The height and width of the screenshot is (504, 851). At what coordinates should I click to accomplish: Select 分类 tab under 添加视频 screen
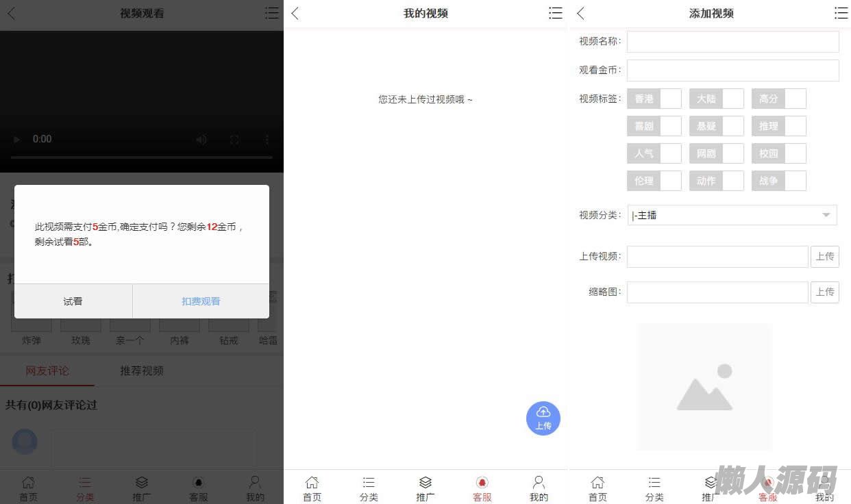pyautogui.click(x=654, y=488)
